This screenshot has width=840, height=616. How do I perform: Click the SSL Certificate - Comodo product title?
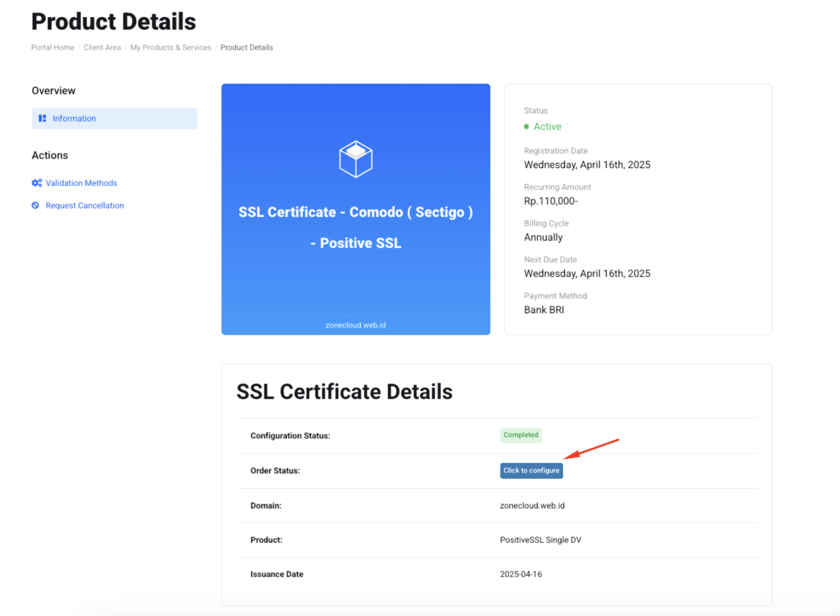(356, 227)
